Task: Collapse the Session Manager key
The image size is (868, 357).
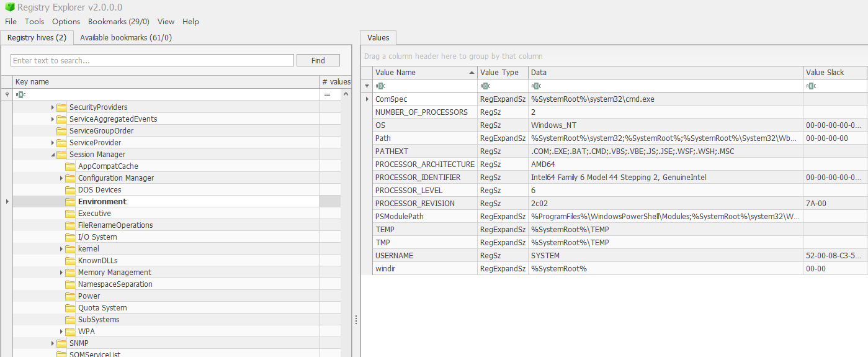Action: [x=53, y=155]
